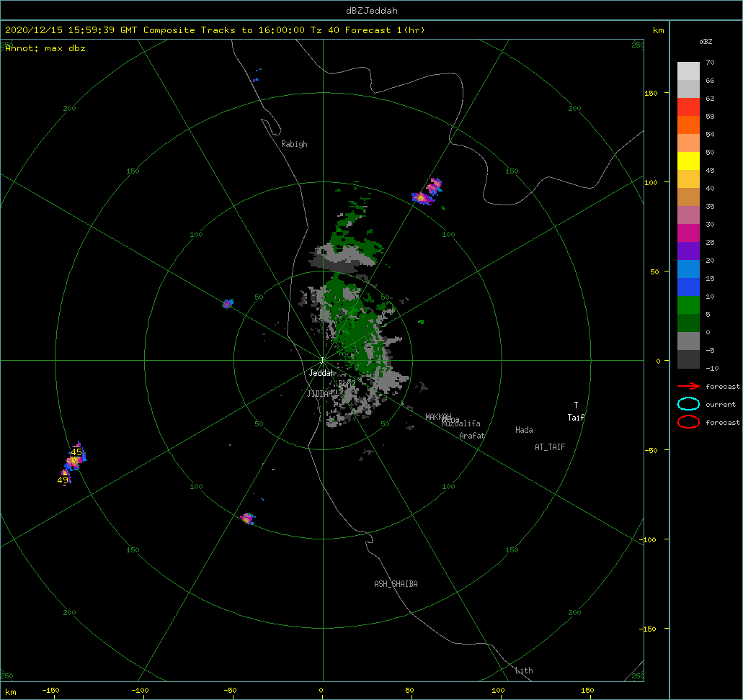Pick the purple swatch in dBZ legend

[x=688, y=251]
